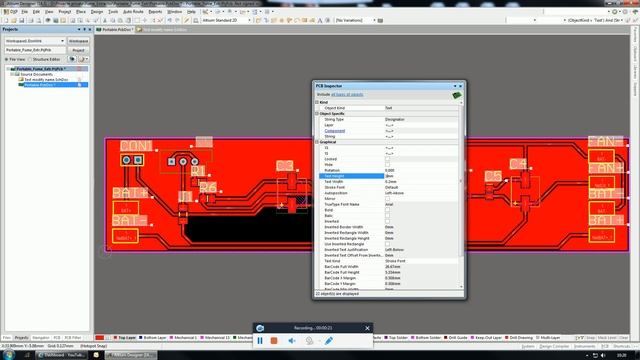Click the DXP system menu icon
640x360 pixels.
10,12
